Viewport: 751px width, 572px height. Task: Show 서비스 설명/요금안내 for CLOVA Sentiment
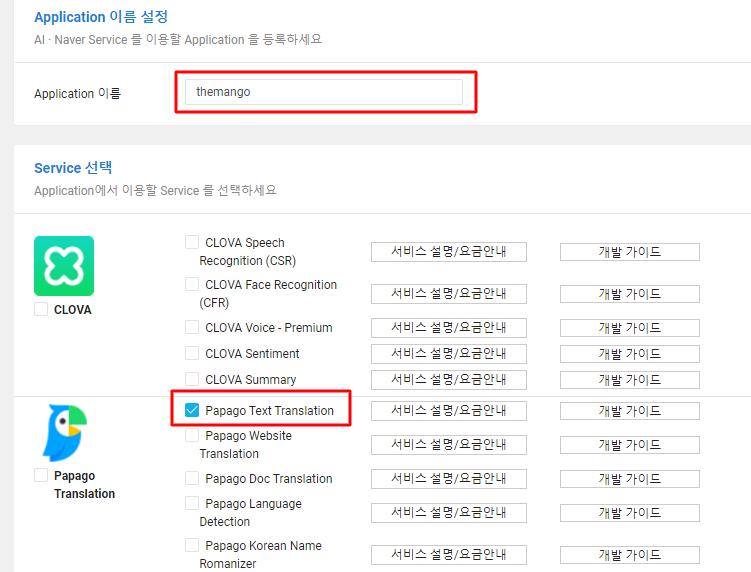pyautogui.click(x=449, y=354)
